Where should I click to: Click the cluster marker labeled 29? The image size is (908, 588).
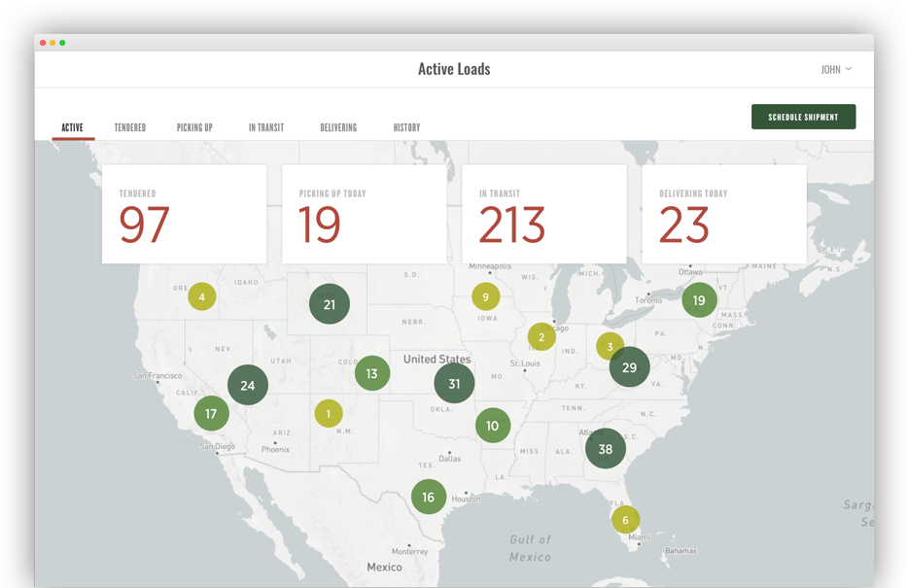point(629,366)
